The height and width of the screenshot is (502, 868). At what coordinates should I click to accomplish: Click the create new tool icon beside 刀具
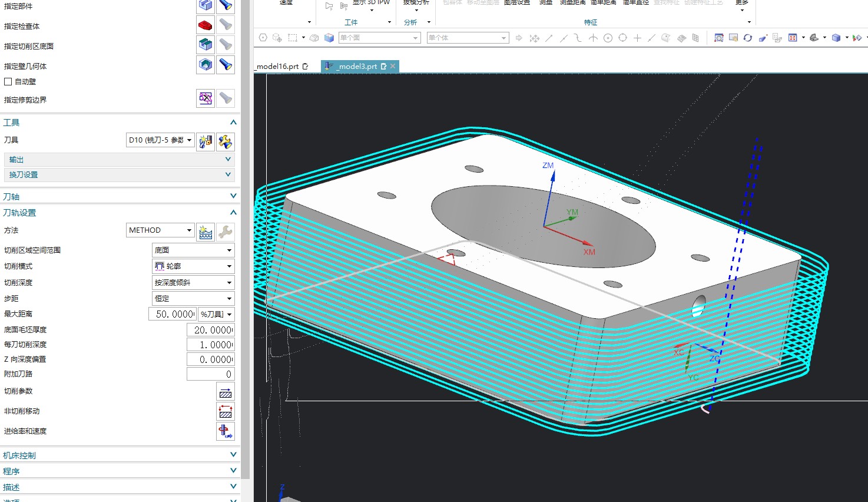click(x=205, y=141)
